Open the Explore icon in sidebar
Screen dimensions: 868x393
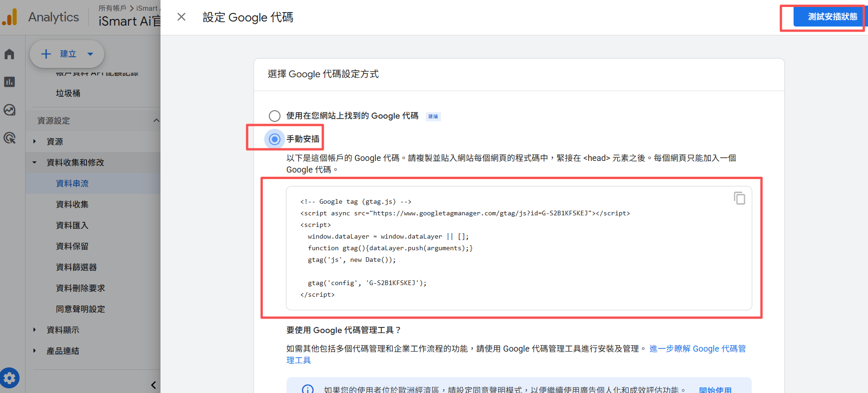pyautogui.click(x=9, y=110)
